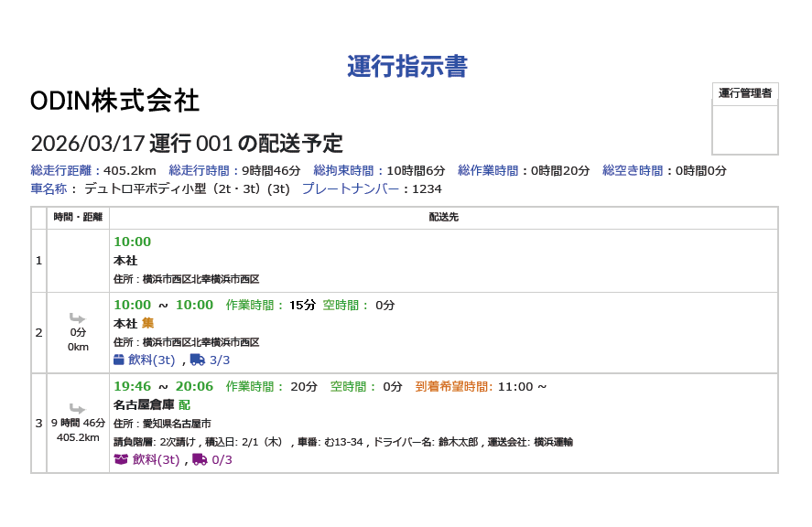Image resolution: width=812 pixels, height=527 pixels.
Task: Select the 名古屋倉庫 destination name
Action: click(x=144, y=404)
